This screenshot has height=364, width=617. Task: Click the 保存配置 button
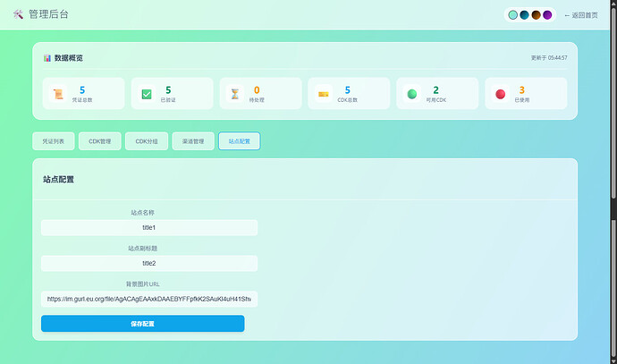point(143,324)
